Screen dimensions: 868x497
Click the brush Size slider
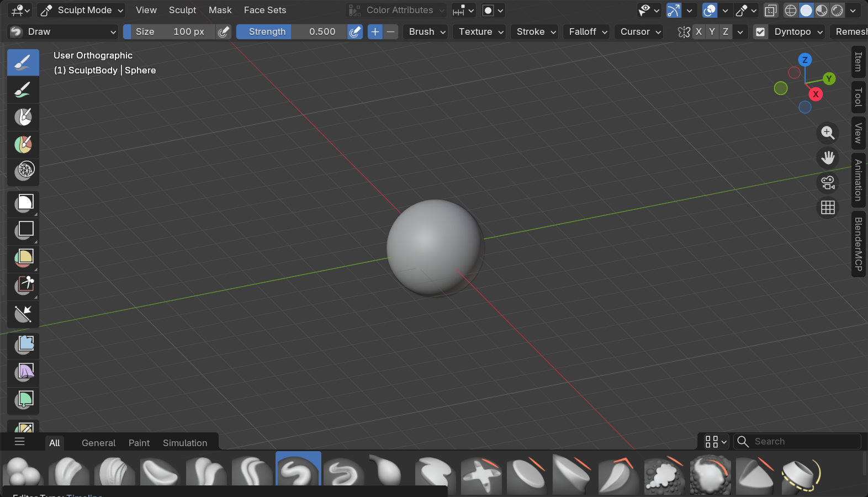pos(170,32)
